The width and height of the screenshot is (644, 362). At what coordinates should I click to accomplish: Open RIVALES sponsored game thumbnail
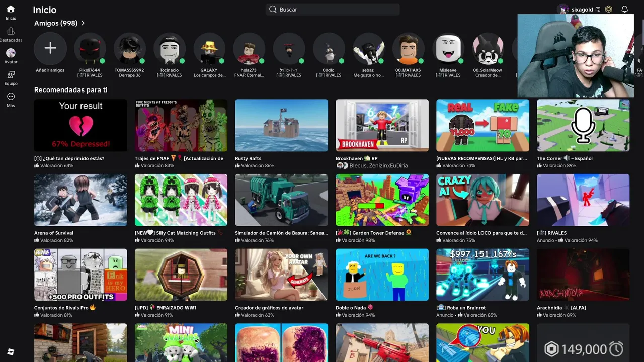pos(583,200)
